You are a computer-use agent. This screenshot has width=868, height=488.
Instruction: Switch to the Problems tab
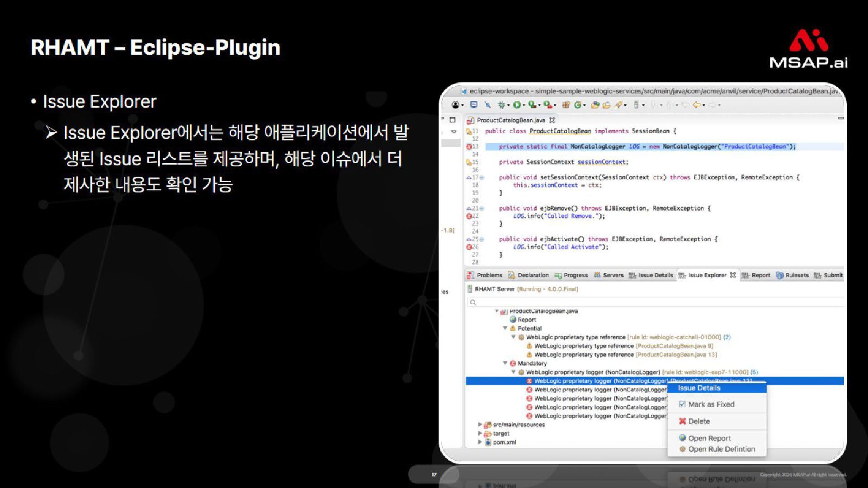point(485,275)
